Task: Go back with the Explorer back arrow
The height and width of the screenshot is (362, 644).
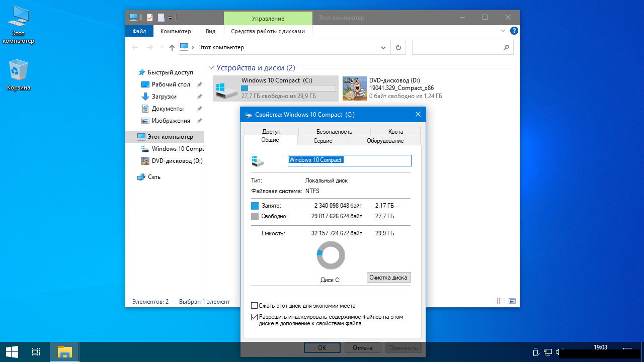Action: tap(135, 47)
